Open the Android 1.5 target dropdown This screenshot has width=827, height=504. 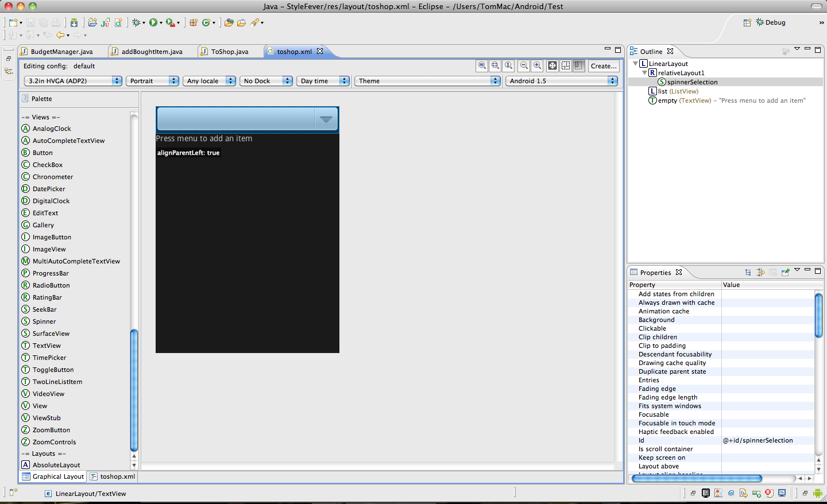point(562,81)
